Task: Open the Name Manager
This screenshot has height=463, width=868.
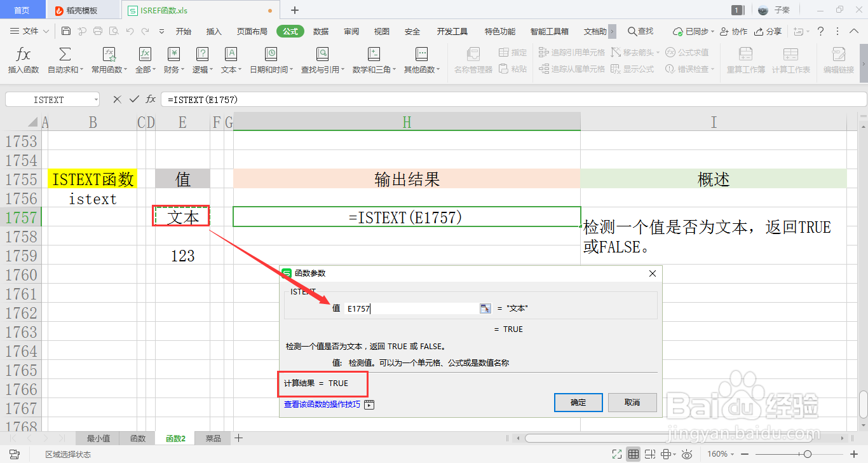Action: 471,61
